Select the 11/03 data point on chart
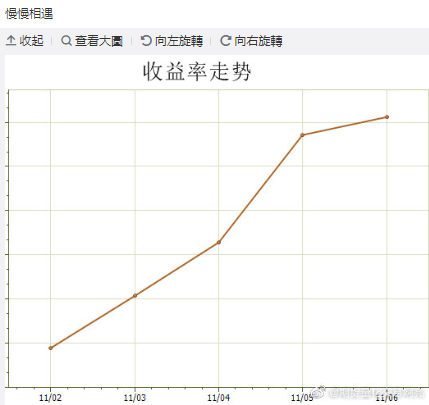Image resolution: width=429 pixels, height=405 pixels. tap(135, 296)
